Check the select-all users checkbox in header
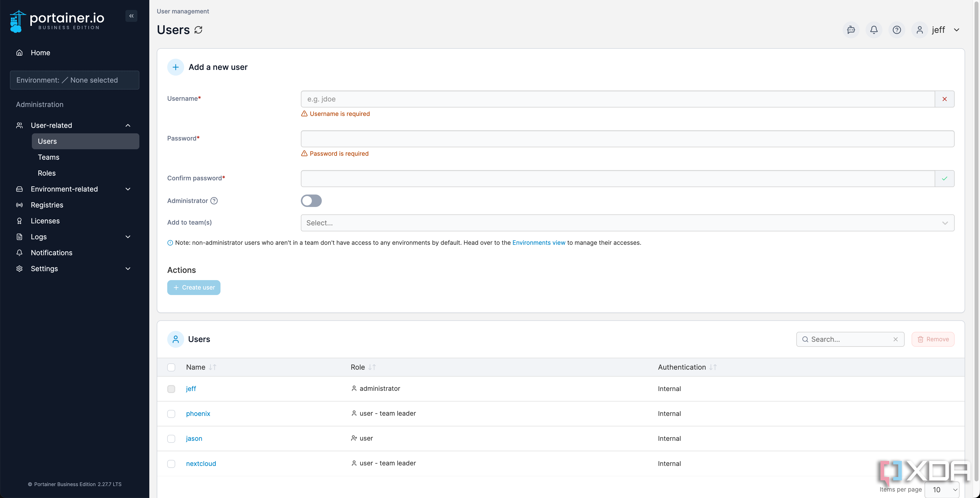The width and height of the screenshot is (980, 498). click(171, 367)
